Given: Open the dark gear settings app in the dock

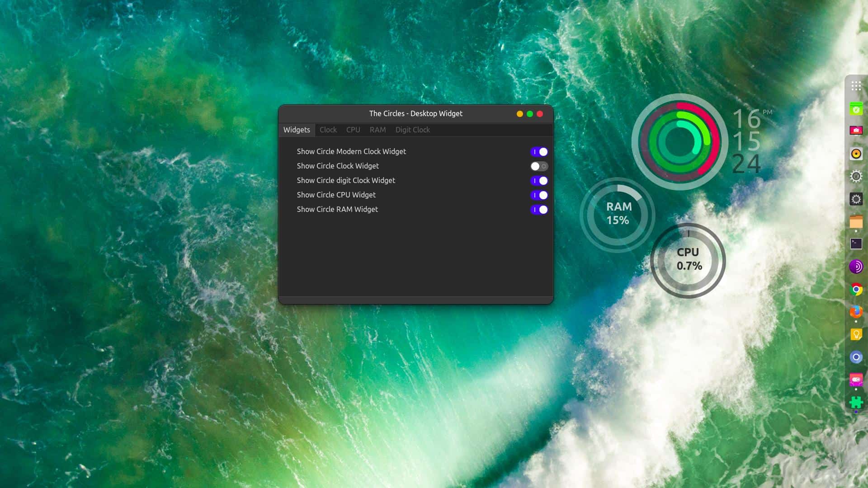Looking at the screenshot, I should tap(856, 199).
